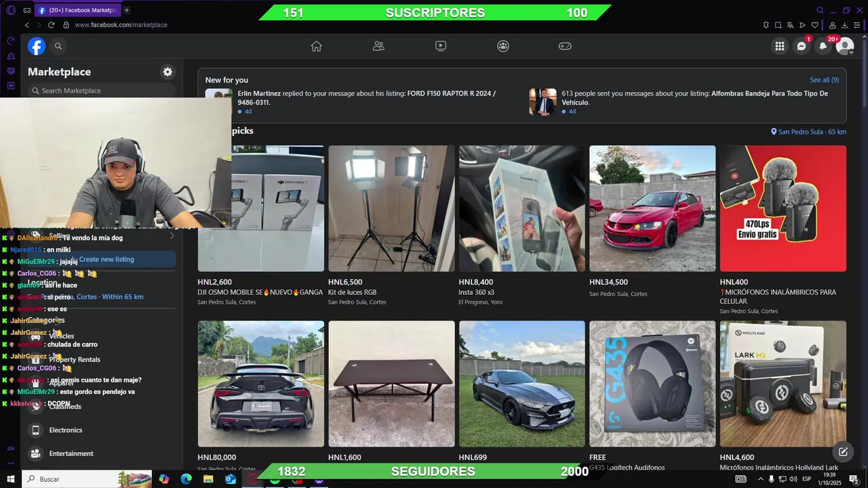Change location San Pedro Sula 65 km

pyautogui.click(x=808, y=131)
